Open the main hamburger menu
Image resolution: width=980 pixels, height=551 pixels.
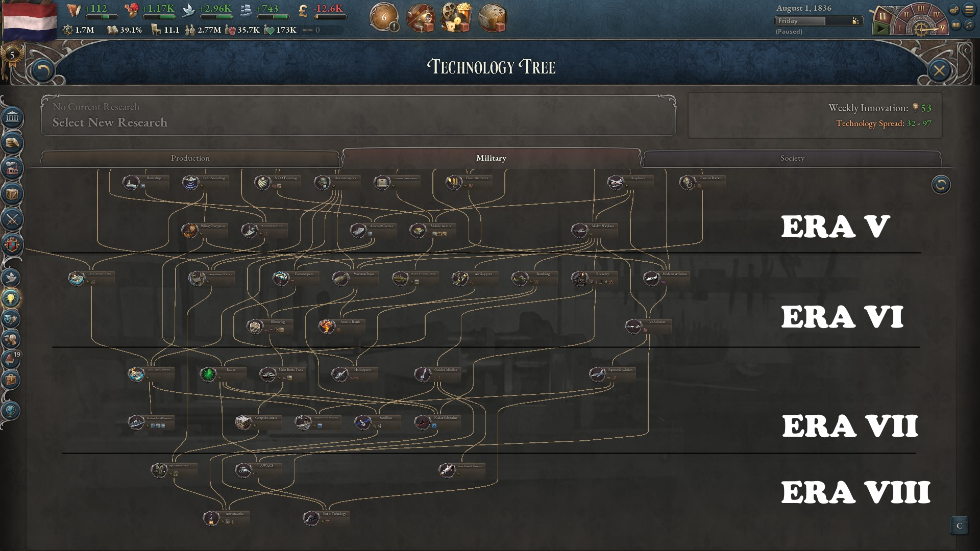point(969,10)
